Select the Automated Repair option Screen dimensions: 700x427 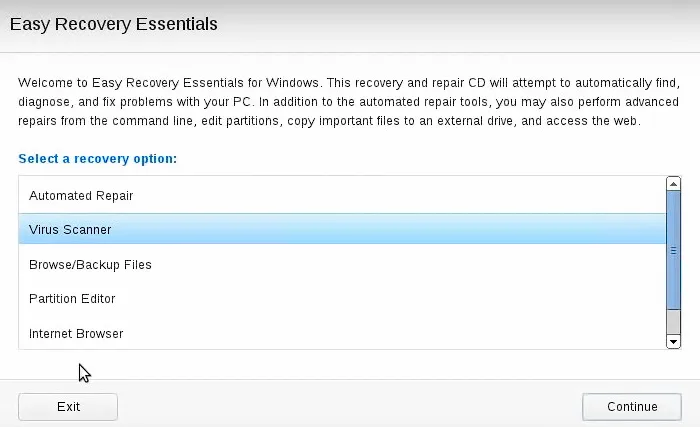coord(81,195)
